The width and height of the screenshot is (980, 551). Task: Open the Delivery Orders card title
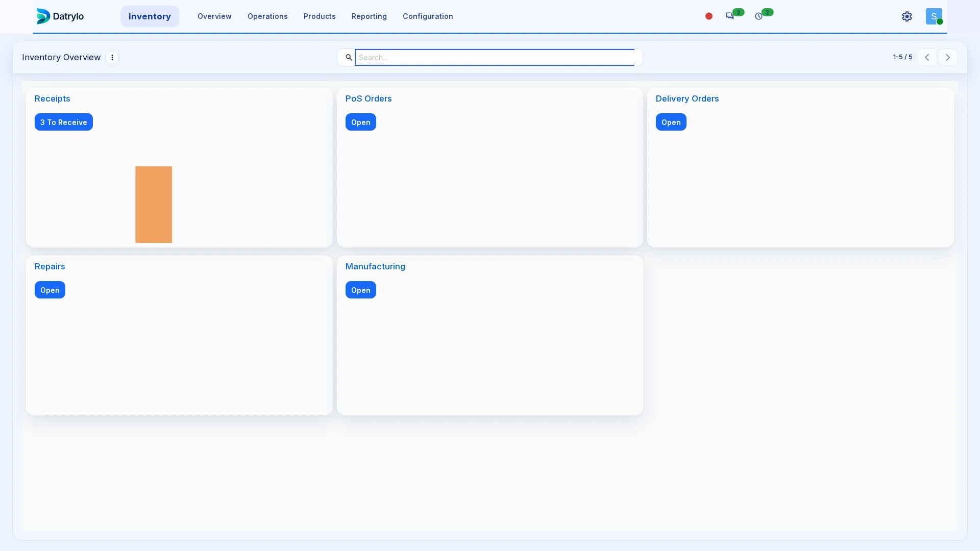(x=687, y=98)
